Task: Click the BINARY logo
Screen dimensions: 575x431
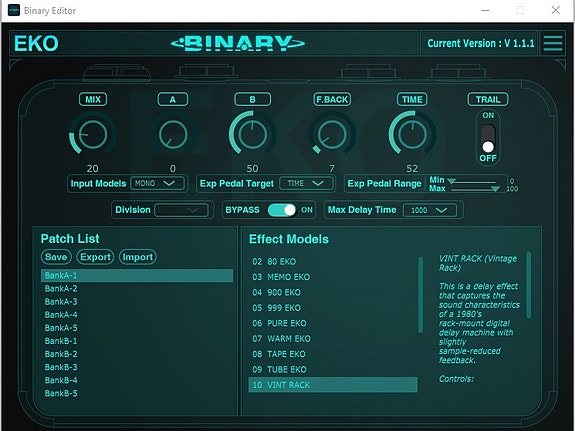Action: tap(238, 43)
